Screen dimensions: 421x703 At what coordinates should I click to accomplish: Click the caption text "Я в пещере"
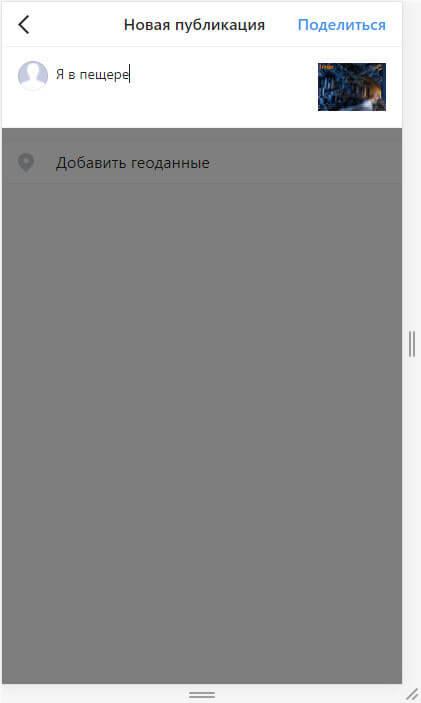(92, 74)
